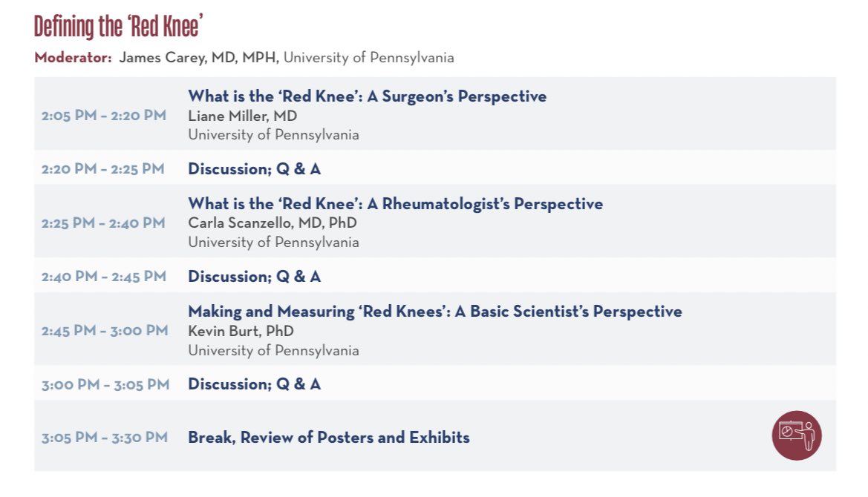868x497 pixels.
Task: Click University of Pennsylvania under Liane Miller
Action: click(x=273, y=134)
